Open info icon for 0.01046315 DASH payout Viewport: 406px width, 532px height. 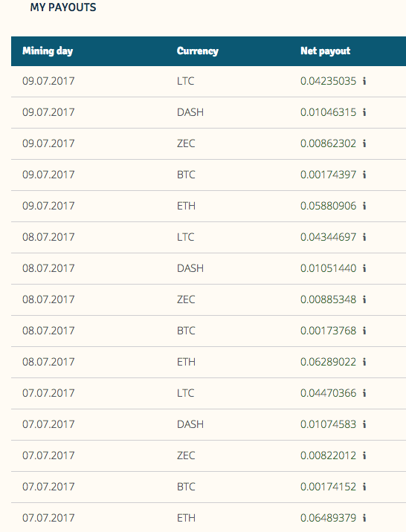pos(364,112)
